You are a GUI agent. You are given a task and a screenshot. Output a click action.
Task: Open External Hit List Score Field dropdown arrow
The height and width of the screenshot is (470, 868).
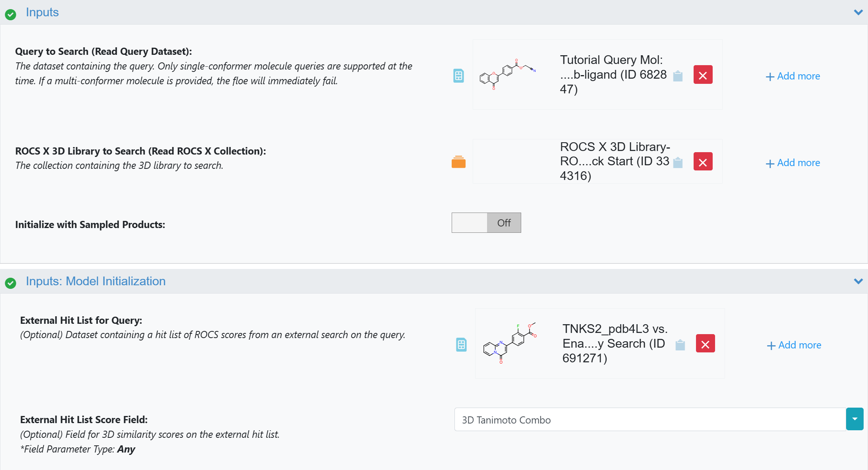[854, 419]
